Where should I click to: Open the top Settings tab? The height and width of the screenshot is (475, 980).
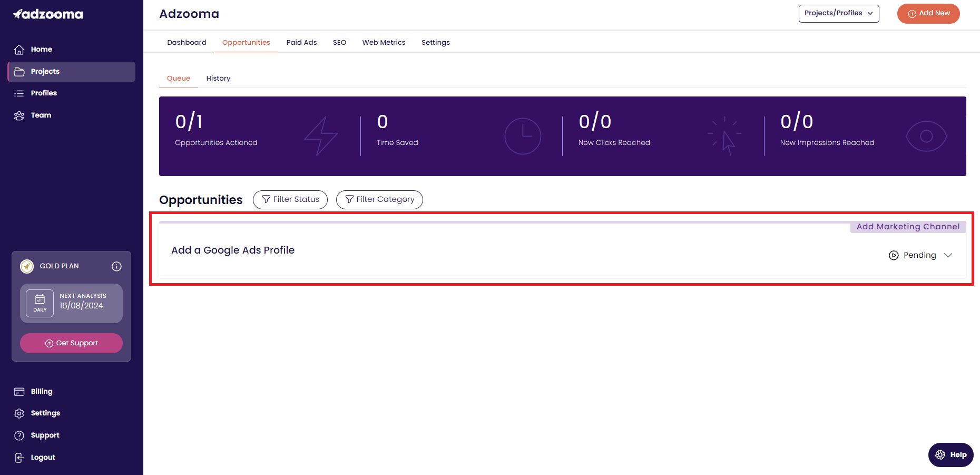(x=435, y=43)
